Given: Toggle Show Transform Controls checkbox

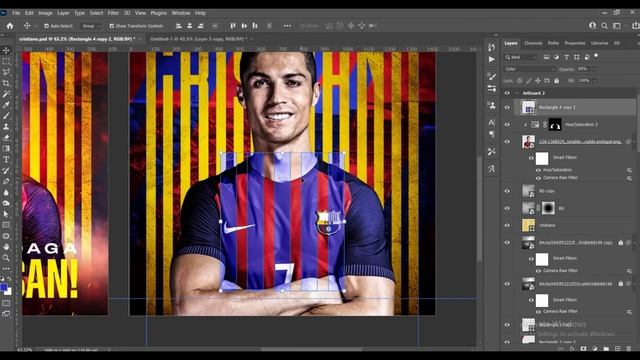Looking at the screenshot, I should (x=111, y=26).
